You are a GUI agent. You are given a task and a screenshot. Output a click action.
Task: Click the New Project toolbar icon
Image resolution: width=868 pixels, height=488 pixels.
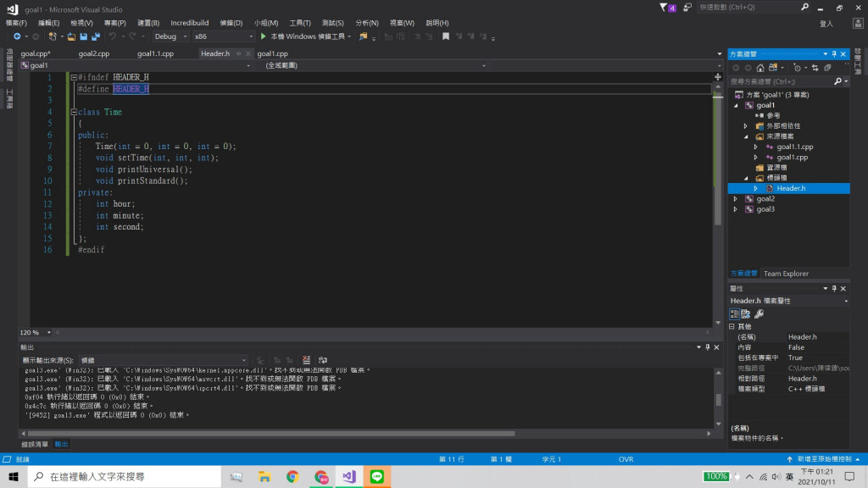[53, 36]
